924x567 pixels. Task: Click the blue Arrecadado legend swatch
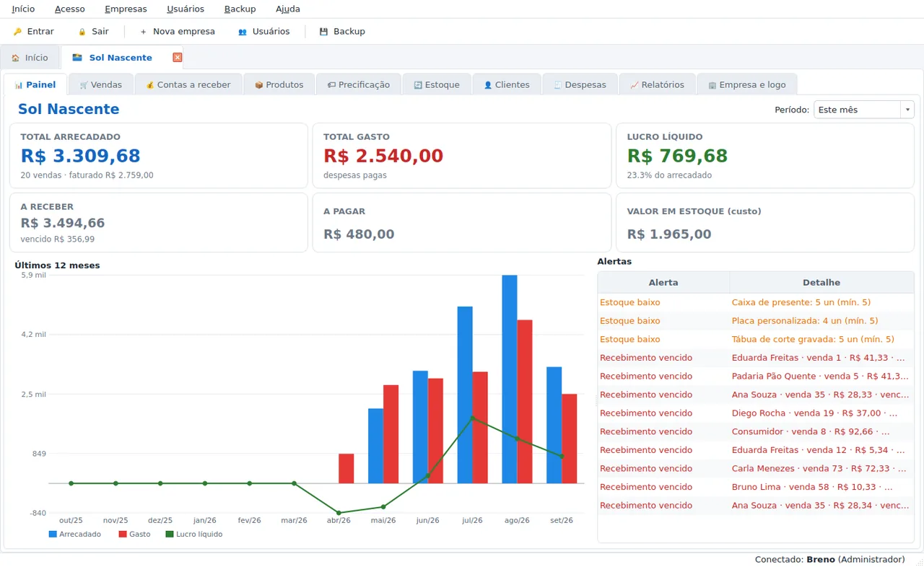[x=53, y=535]
